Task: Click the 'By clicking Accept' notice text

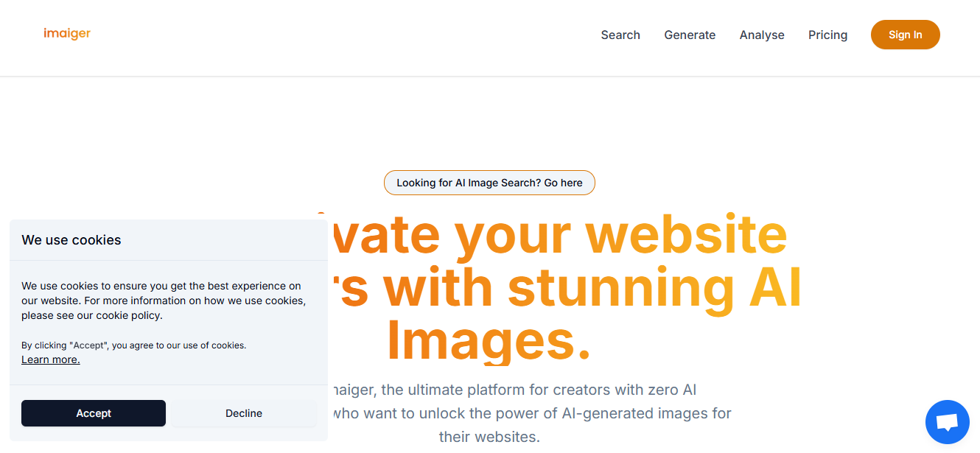Action: pos(134,345)
